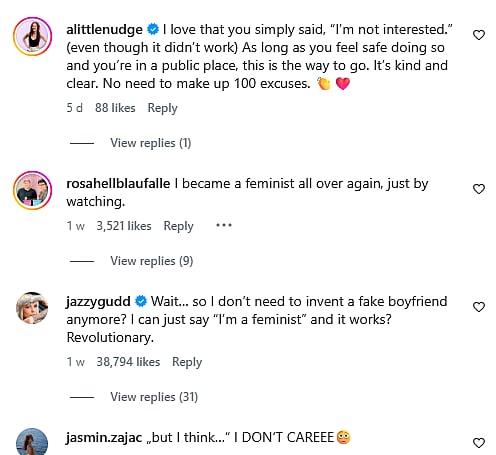Expand View replies (31) under jazzygudd
Image resolution: width=496 pixels, height=455 pixels.
[154, 397]
